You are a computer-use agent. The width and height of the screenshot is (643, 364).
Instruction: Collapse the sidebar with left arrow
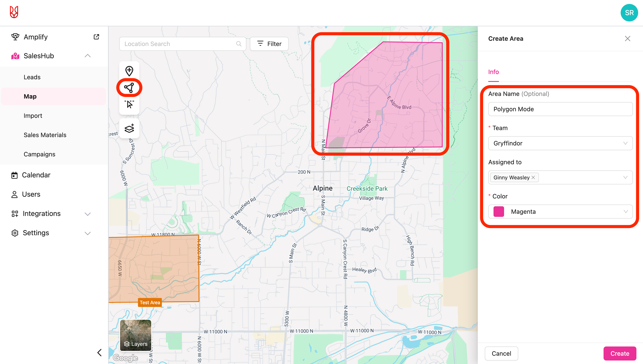[x=99, y=352]
